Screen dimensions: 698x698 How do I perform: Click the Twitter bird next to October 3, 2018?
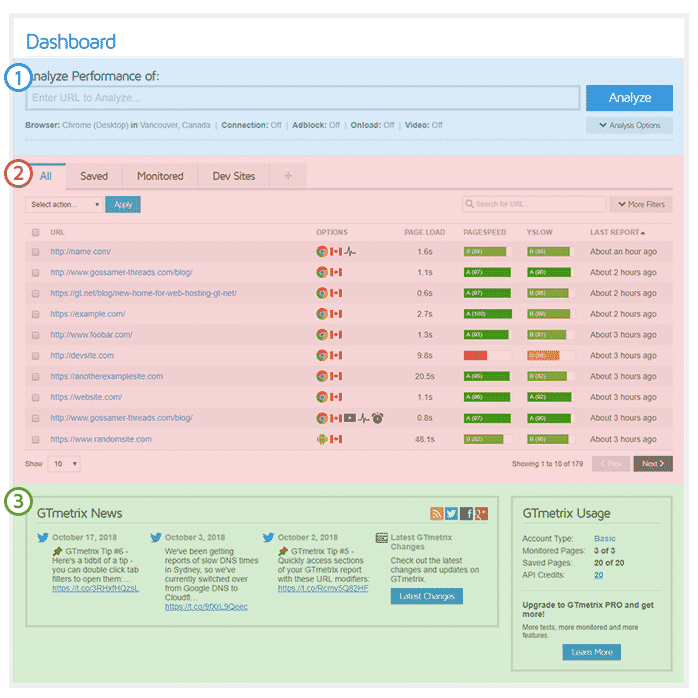(x=156, y=537)
